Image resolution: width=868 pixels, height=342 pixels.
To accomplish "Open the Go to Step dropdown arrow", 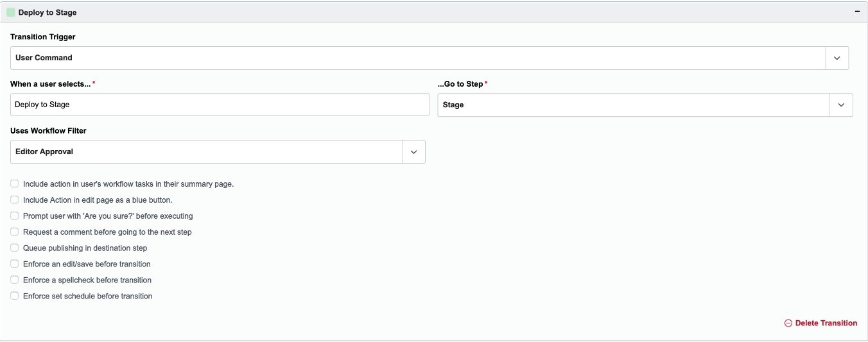I will [x=841, y=105].
